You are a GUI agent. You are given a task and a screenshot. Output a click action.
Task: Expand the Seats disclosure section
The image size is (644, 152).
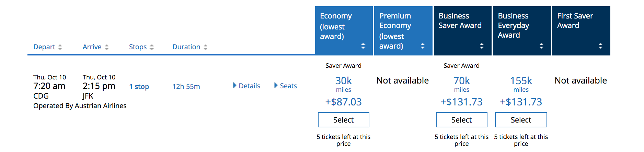(276, 86)
